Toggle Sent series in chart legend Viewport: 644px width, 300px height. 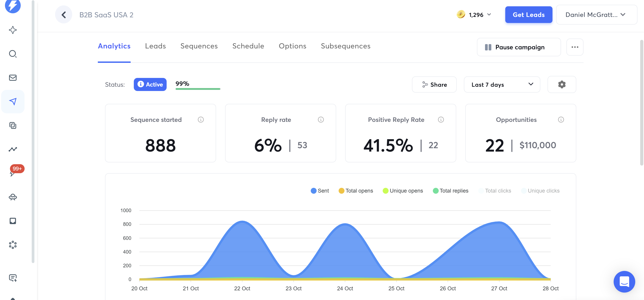tap(320, 191)
